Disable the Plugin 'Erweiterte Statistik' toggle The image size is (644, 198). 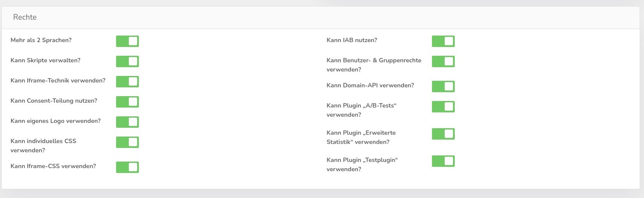coord(443,134)
